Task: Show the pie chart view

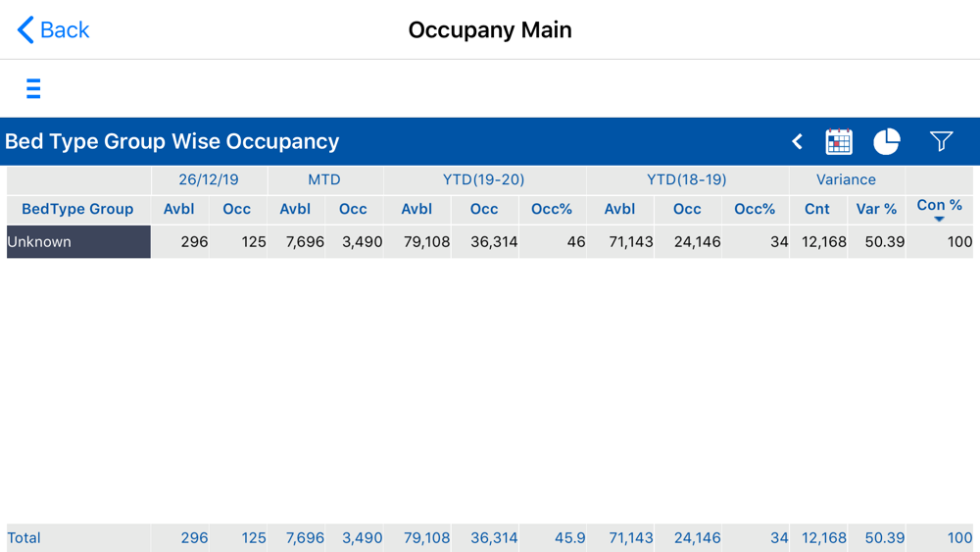Action: click(x=886, y=142)
